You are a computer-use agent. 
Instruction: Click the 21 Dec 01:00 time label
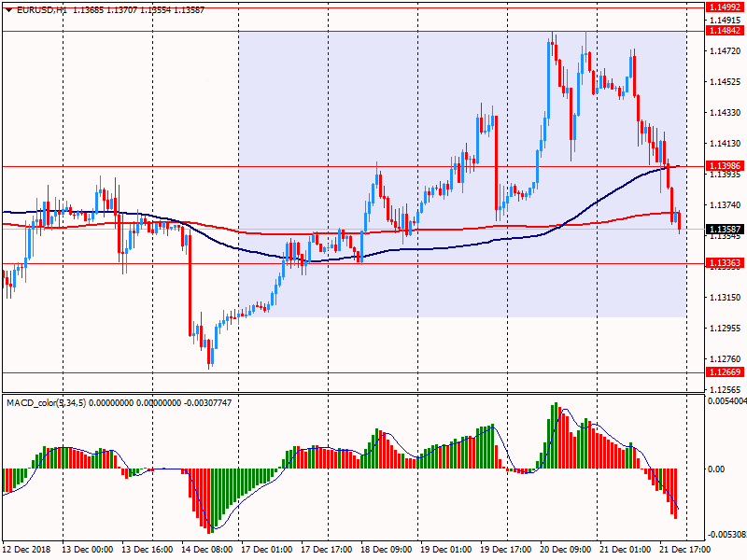(x=625, y=550)
